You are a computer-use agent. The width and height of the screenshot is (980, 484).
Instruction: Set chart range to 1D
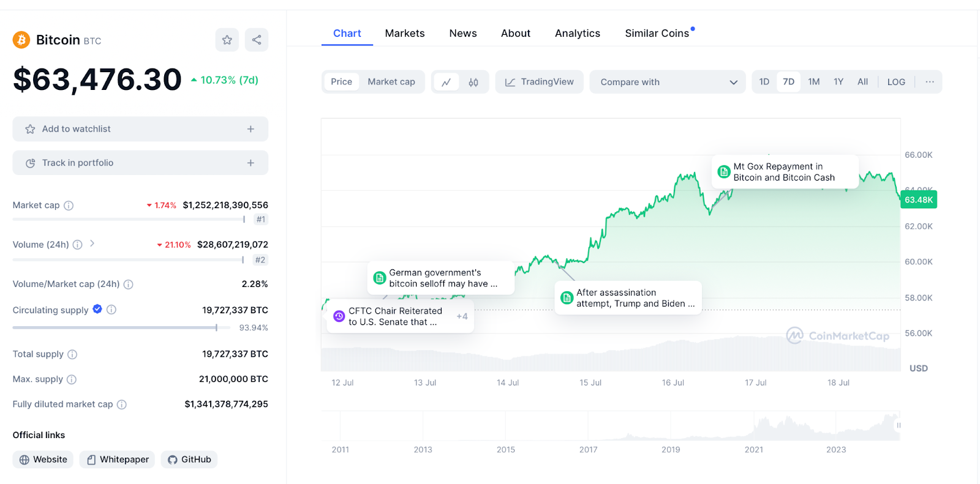pos(764,82)
